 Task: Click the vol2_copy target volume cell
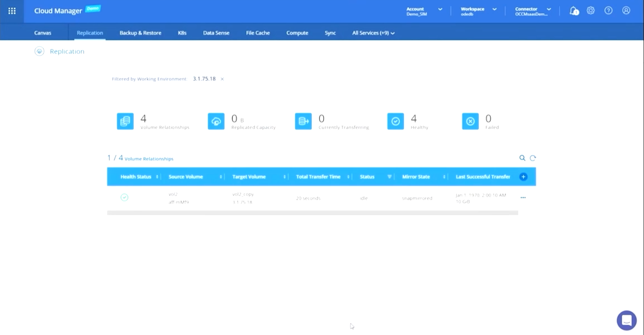point(243,198)
